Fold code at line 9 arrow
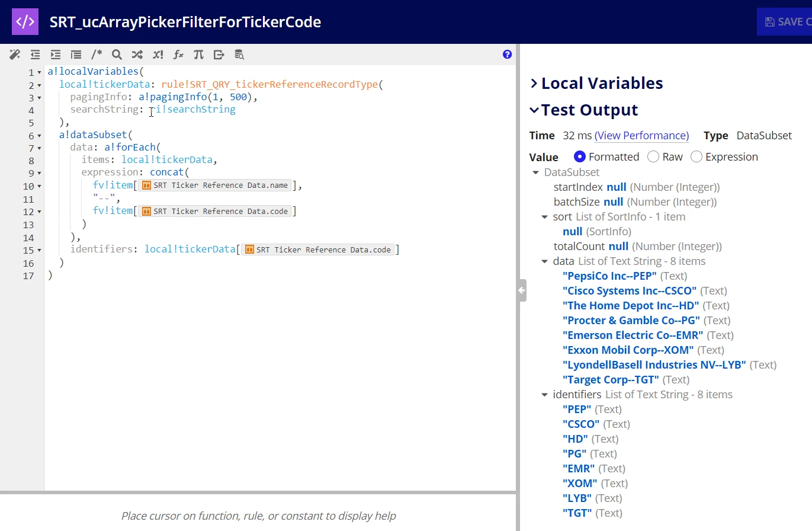 pyautogui.click(x=40, y=174)
